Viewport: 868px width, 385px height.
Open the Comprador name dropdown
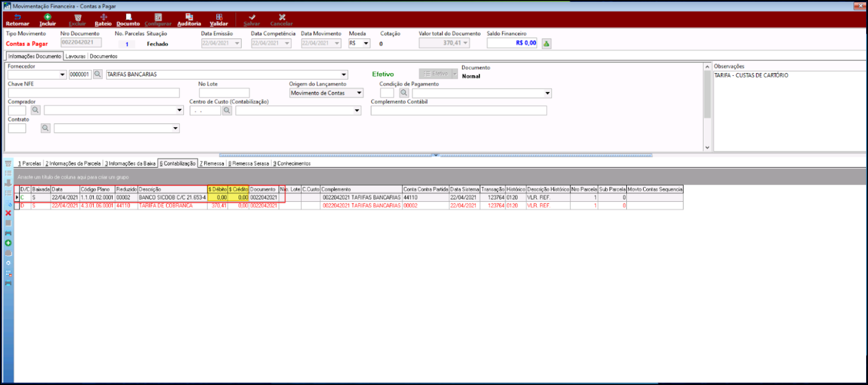pyautogui.click(x=179, y=110)
